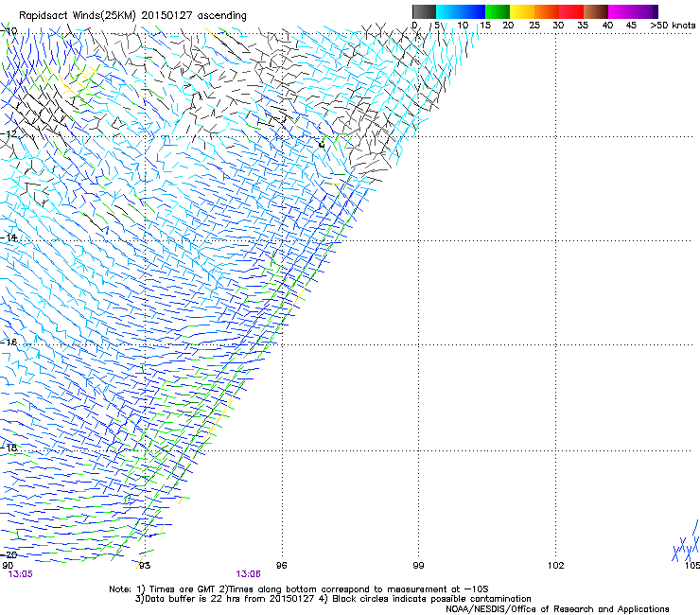Click the longitude label '99'
700x615 pixels.
pos(418,566)
